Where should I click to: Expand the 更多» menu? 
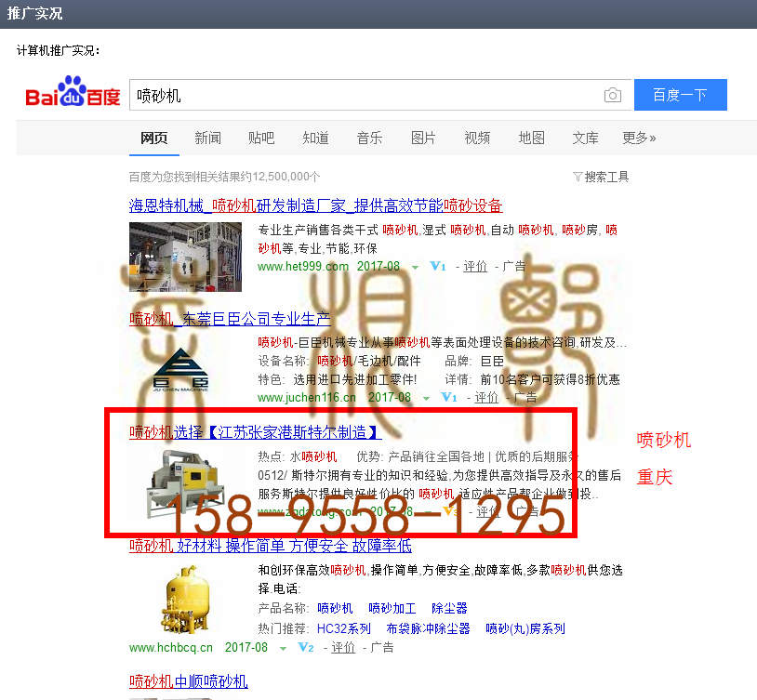coord(639,139)
